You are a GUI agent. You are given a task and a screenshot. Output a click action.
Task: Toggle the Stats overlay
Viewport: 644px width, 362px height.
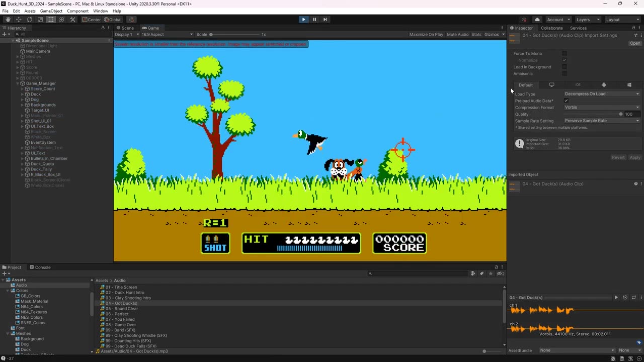point(476,35)
